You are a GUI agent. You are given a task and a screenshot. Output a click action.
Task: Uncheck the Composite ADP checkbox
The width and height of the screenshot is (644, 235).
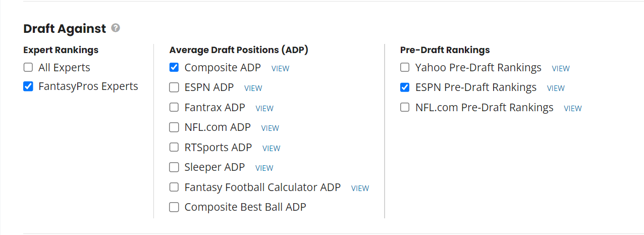click(174, 67)
